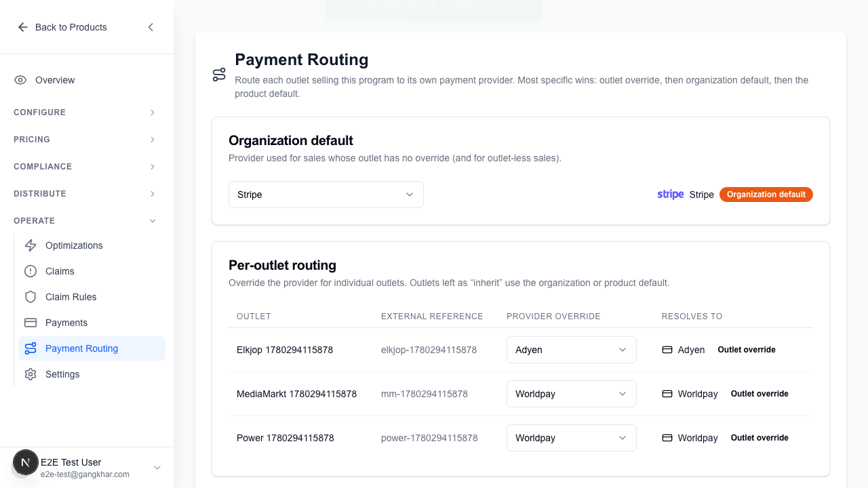Dismiss the toast notification with its X

pyautogui.click(x=498, y=4)
